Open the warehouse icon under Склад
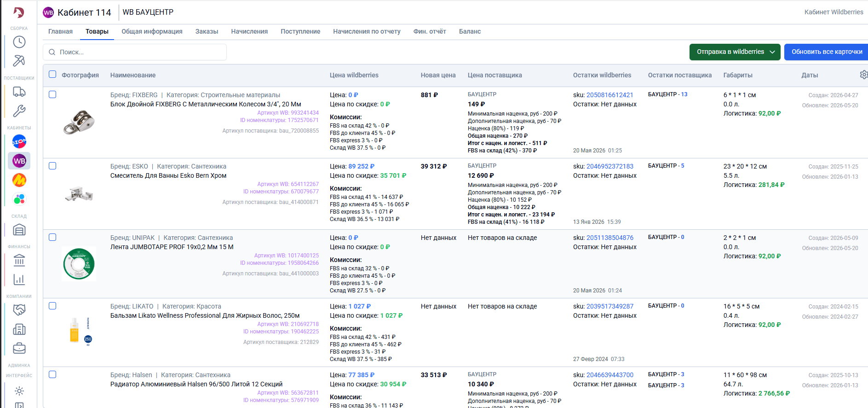Viewport: 868px width, 408px height. tap(19, 230)
